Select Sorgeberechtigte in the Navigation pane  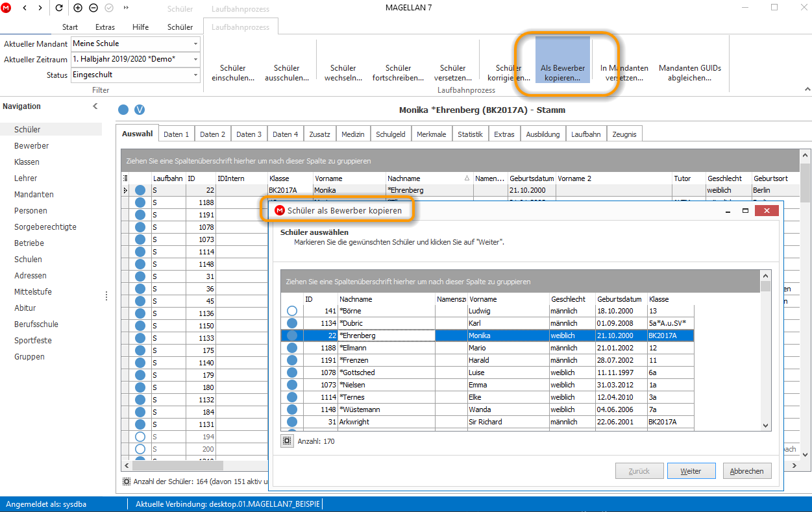coord(45,226)
